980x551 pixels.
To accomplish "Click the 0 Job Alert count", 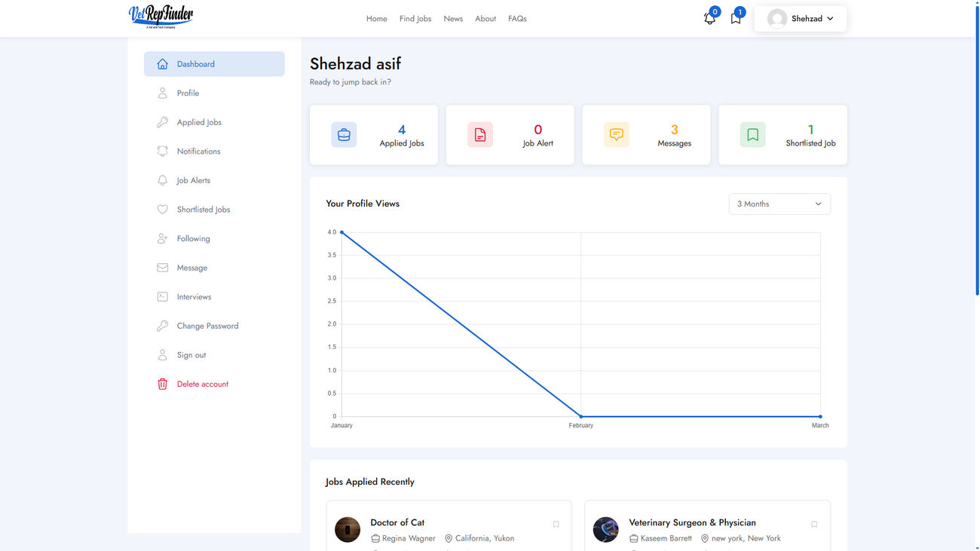I will tap(538, 130).
